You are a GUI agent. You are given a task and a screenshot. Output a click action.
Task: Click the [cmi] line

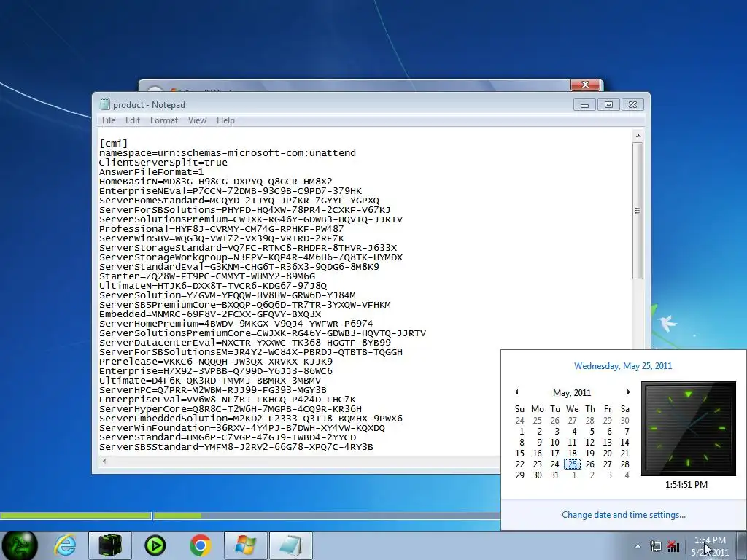point(113,144)
